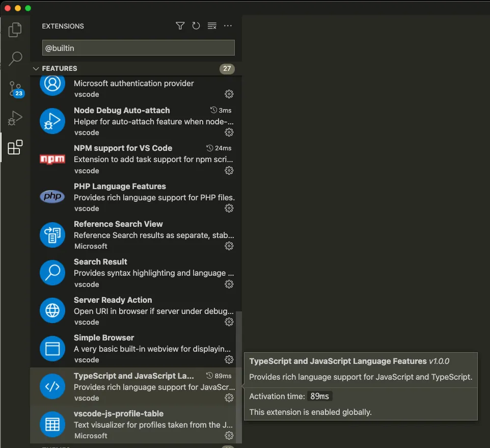Click Microsoft authentication provider description
The height and width of the screenshot is (448, 490).
[x=134, y=84]
